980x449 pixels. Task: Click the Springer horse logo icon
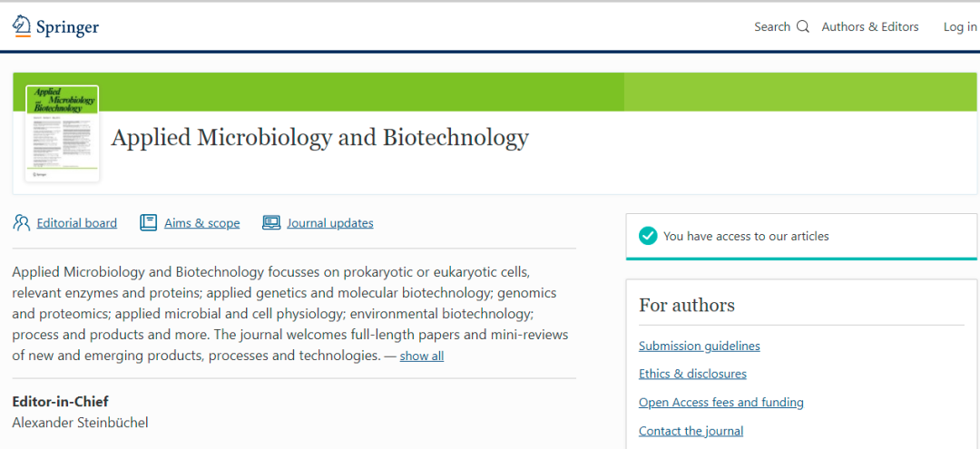tap(22, 25)
